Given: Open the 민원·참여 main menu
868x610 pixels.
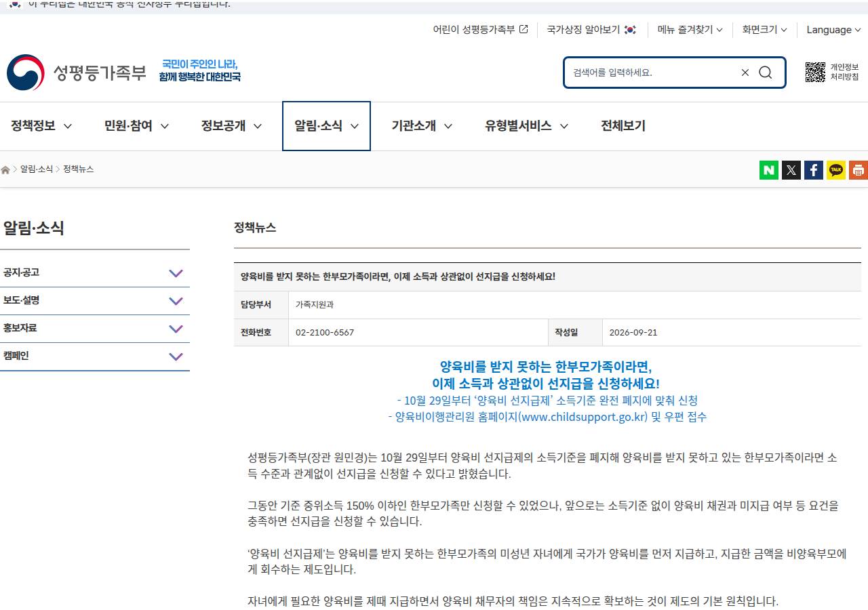Looking at the screenshot, I should pos(136,126).
